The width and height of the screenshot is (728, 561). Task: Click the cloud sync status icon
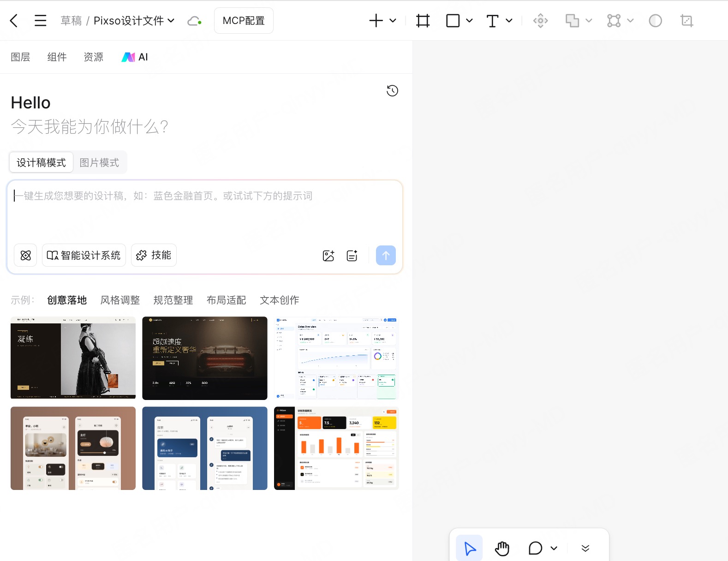[194, 21]
